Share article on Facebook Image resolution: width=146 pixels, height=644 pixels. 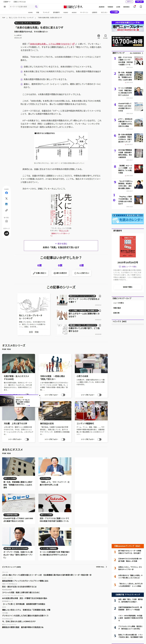click(x=7, y=193)
